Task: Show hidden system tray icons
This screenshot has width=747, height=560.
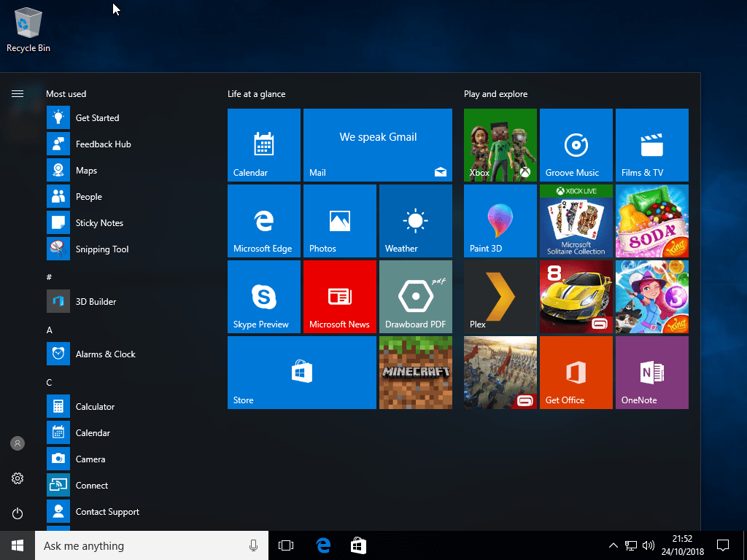Action: click(613, 545)
